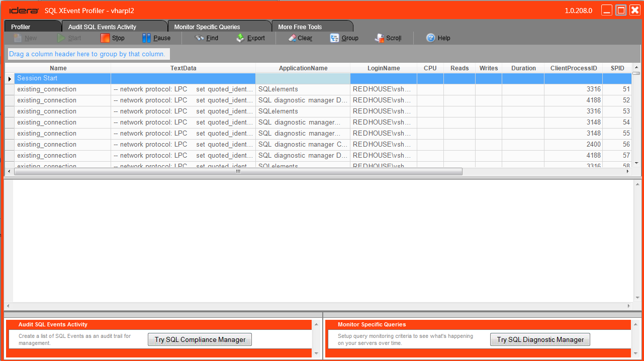Click the Start green play icon
The image size is (644, 361).
coord(61,38)
